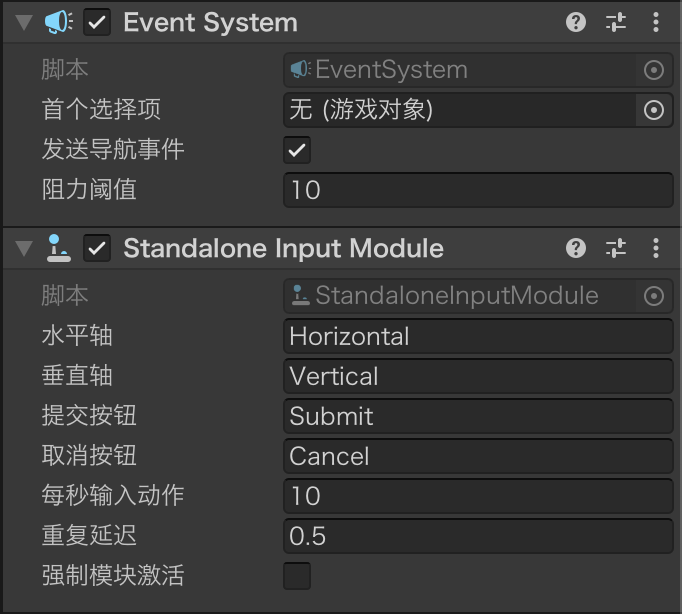Screen dimensions: 682x614
Task: Open Event System preset settings icon
Action: 616,22
